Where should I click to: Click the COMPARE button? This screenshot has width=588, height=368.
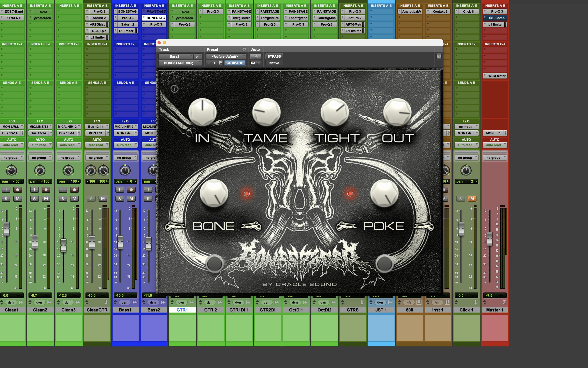234,63
